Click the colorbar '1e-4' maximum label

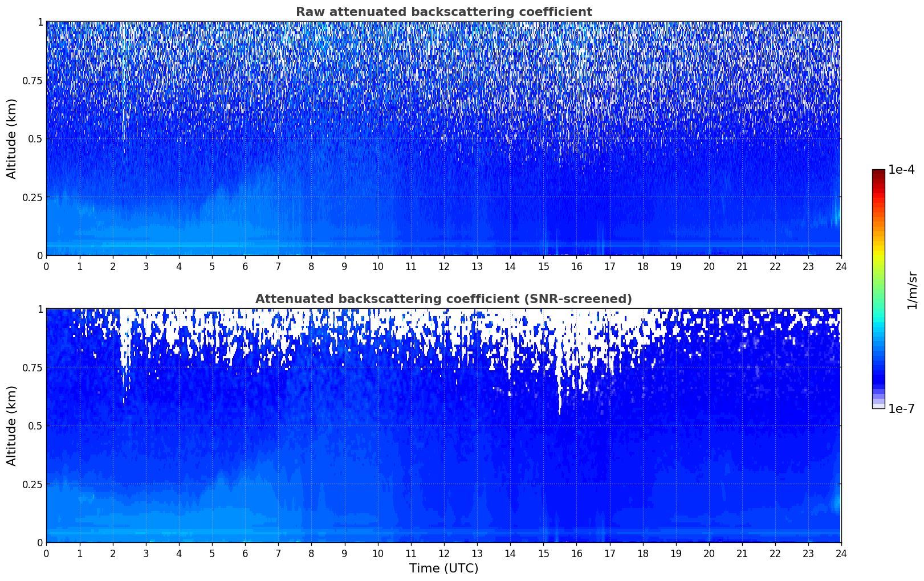[x=901, y=170]
